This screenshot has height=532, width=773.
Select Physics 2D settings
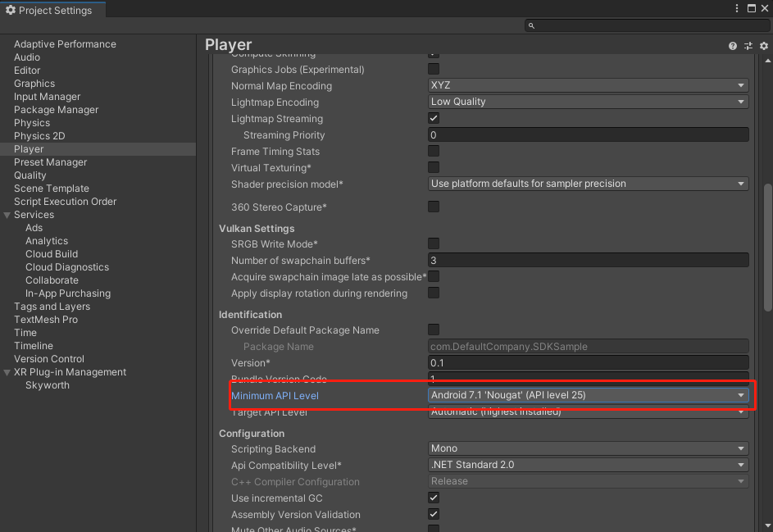(39, 136)
